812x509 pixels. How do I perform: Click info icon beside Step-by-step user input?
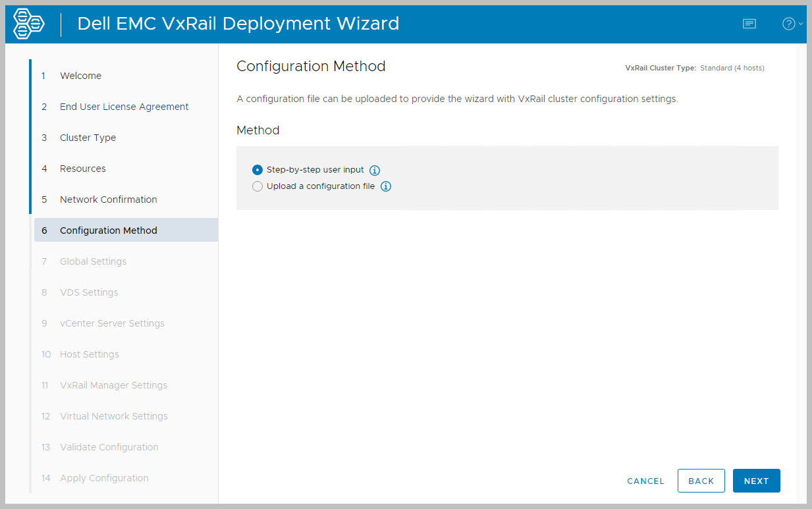(x=375, y=170)
